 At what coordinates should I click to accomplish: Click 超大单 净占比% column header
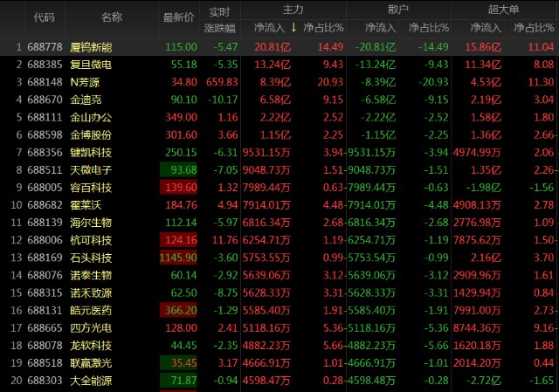tap(534, 28)
